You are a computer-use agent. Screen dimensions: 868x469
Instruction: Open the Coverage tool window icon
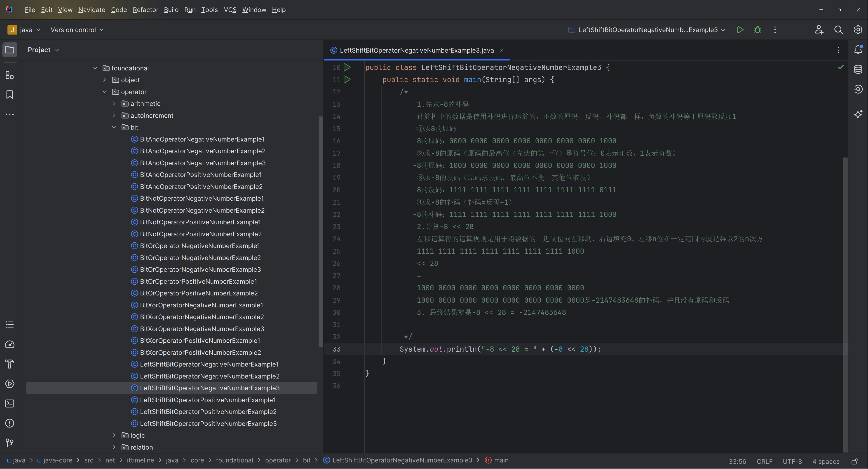pos(858,89)
